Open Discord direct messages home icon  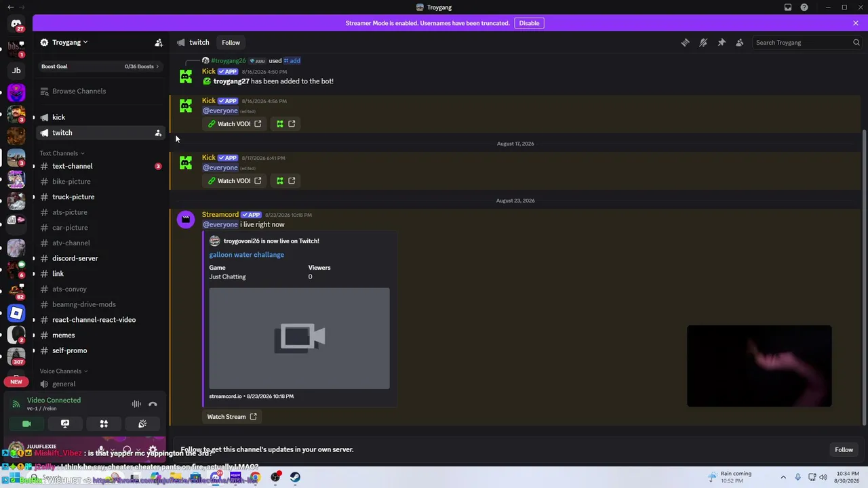click(x=16, y=25)
